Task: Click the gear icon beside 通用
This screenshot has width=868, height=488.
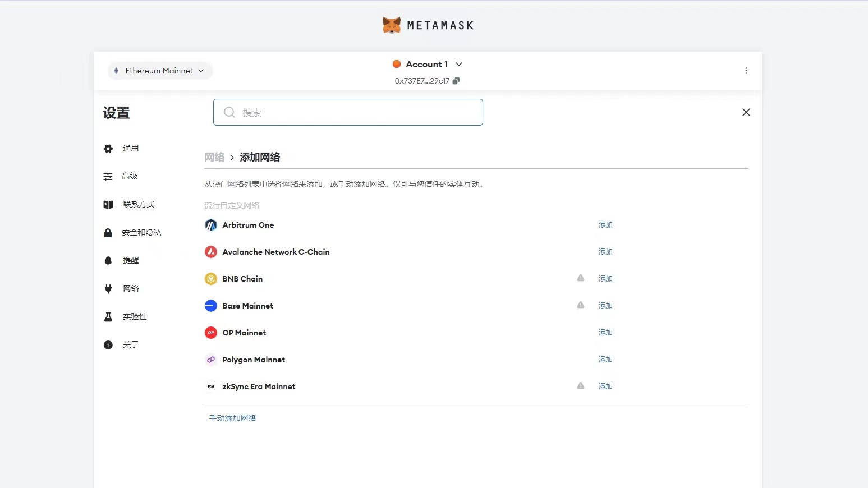Action: point(108,148)
